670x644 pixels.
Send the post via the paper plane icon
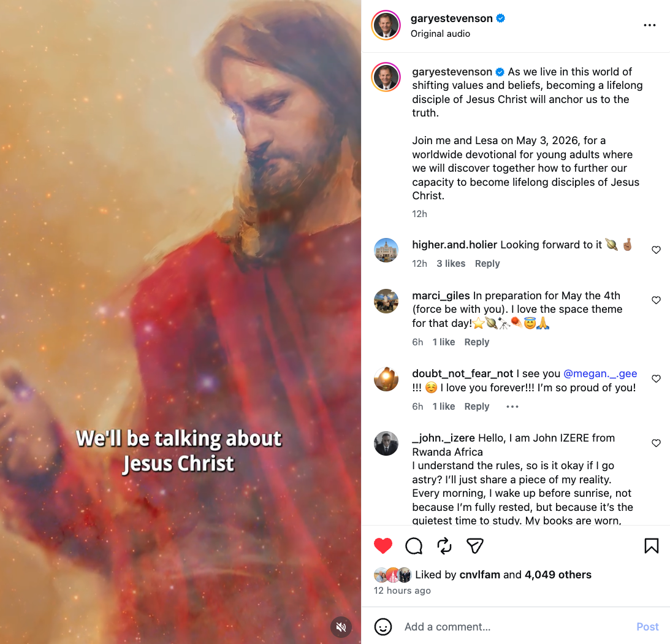point(474,545)
